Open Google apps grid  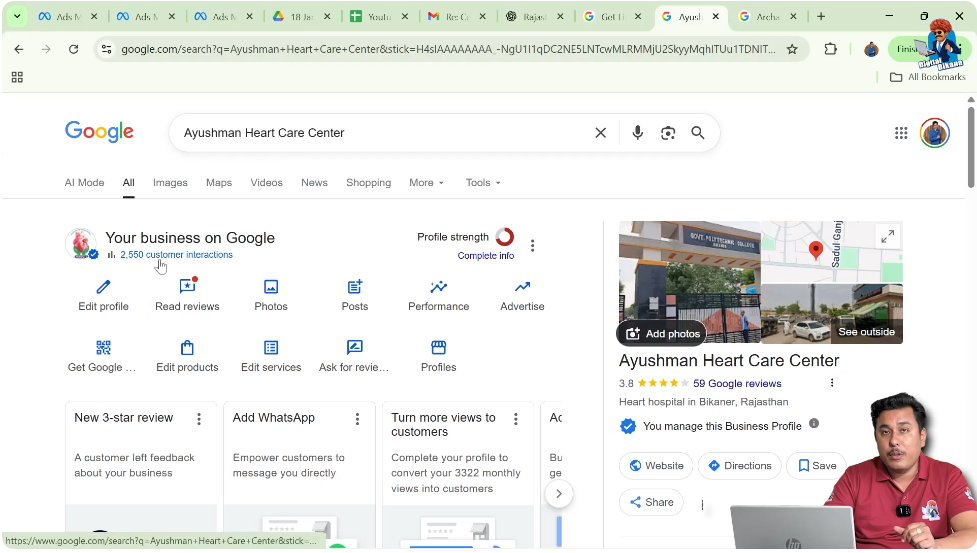[x=901, y=133]
